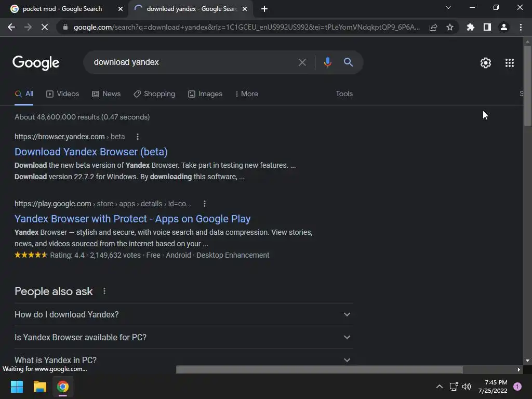Open a new browser tab
Image resolution: width=532 pixels, height=399 pixels.
pos(264,9)
